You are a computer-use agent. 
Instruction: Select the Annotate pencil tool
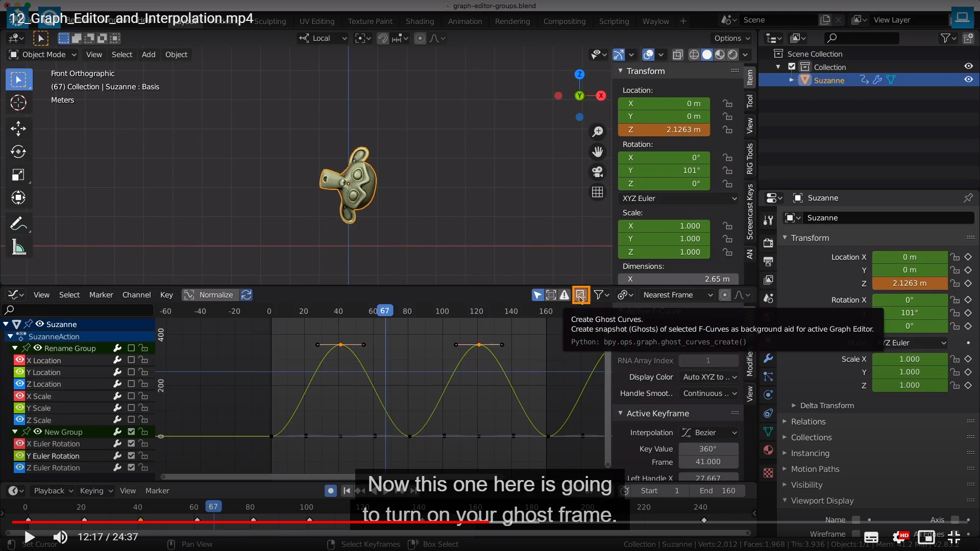coord(18,223)
